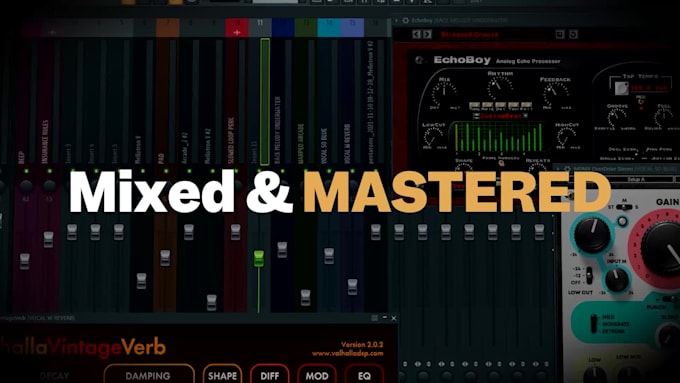Click the EchoBoy LowCut knob
The width and height of the screenshot is (680, 383).
coord(433,137)
